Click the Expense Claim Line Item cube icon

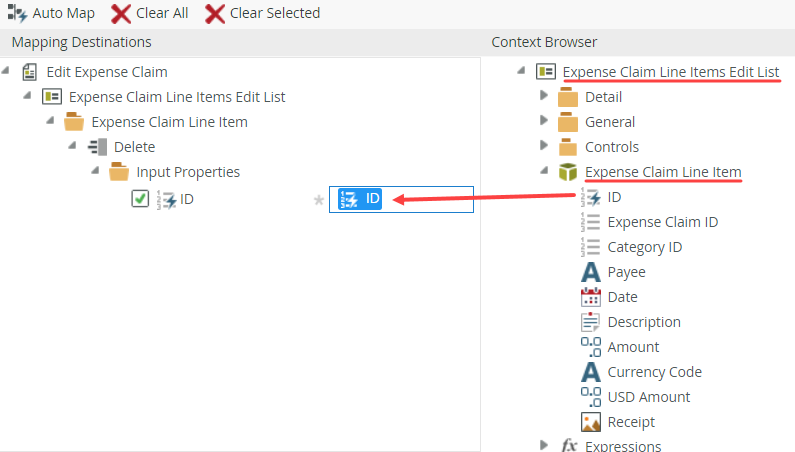click(568, 172)
